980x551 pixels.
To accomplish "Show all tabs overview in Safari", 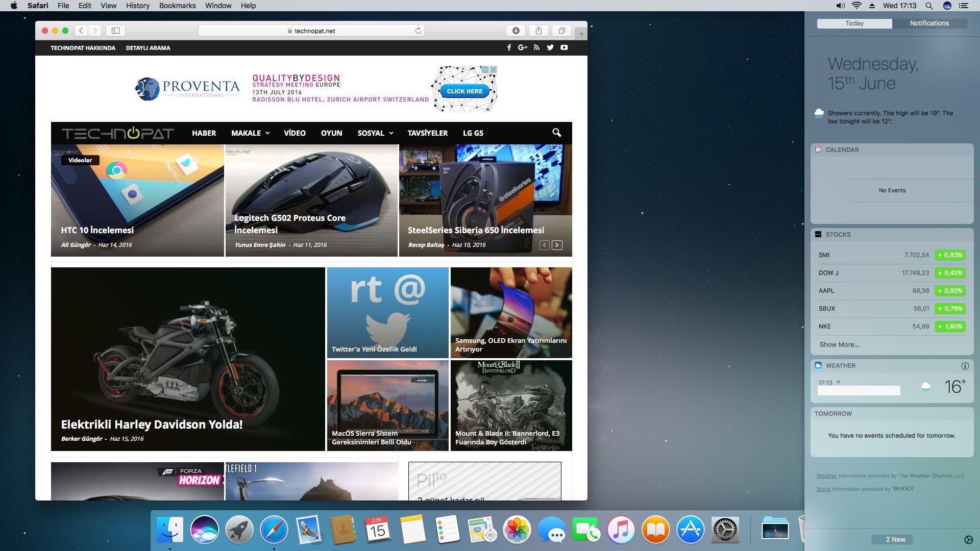I will [561, 31].
